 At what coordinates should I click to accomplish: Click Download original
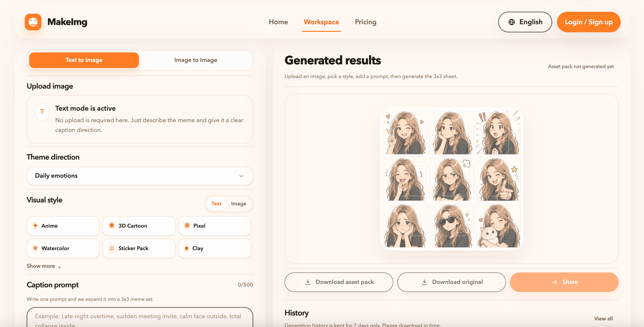451,282
